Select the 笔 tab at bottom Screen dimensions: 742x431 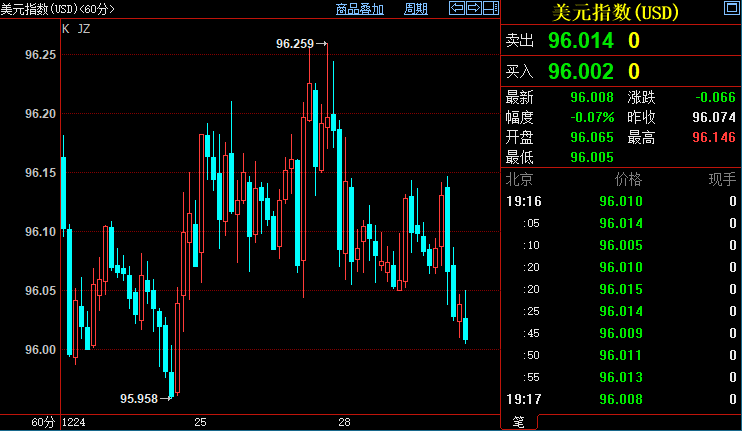click(518, 422)
